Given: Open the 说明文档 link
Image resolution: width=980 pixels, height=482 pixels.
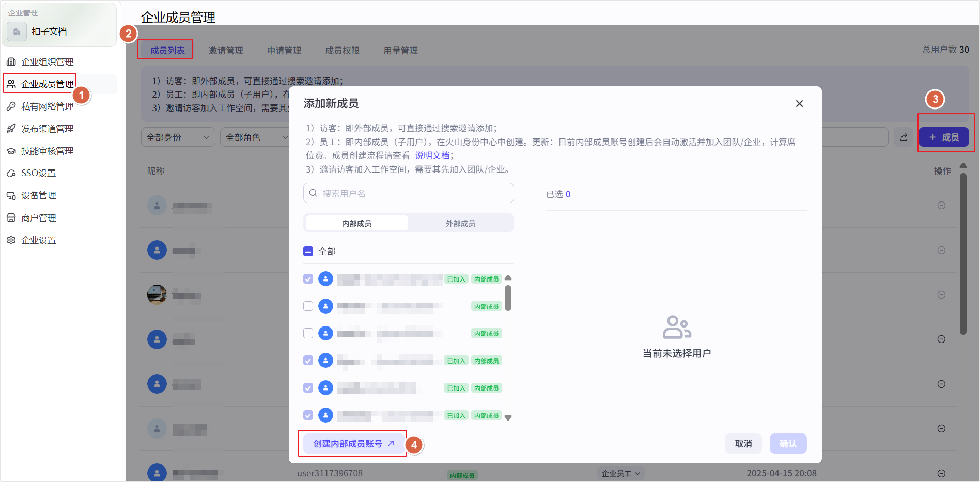Looking at the screenshot, I should 432,156.
